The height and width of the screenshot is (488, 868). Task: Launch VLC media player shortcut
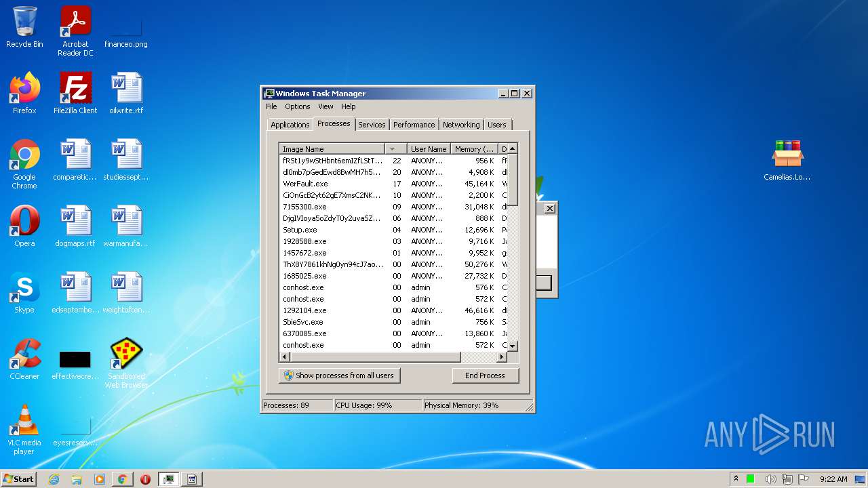click(24, 430)
